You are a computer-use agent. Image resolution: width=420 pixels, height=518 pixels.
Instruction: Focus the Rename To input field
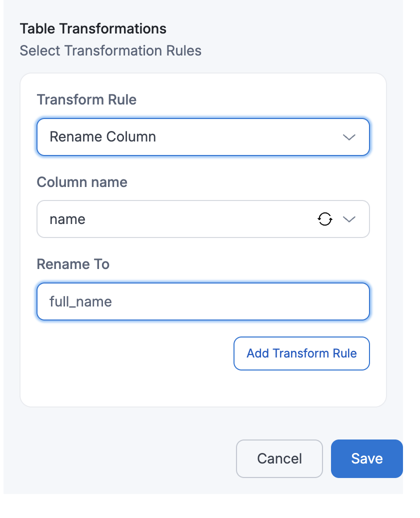225,301
